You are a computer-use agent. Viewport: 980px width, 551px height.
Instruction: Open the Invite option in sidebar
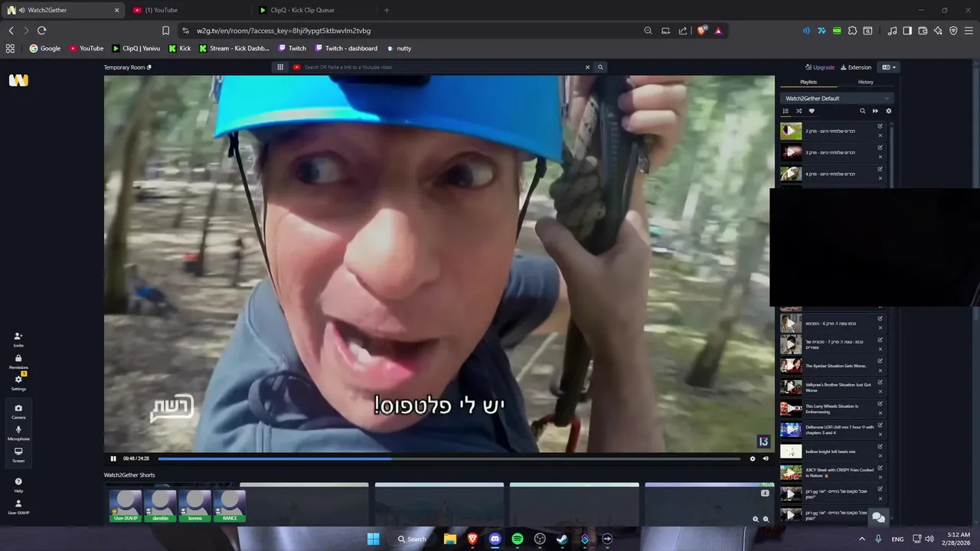[18, 339]
